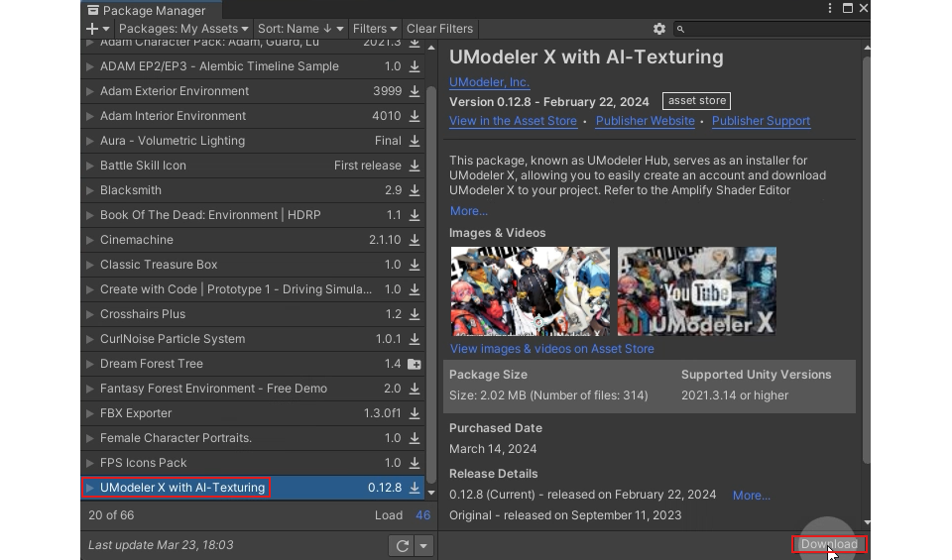This screenshot has width=952, height=560.
Task: Select CurlNoise Particle System package
Action: click(253, 339)
